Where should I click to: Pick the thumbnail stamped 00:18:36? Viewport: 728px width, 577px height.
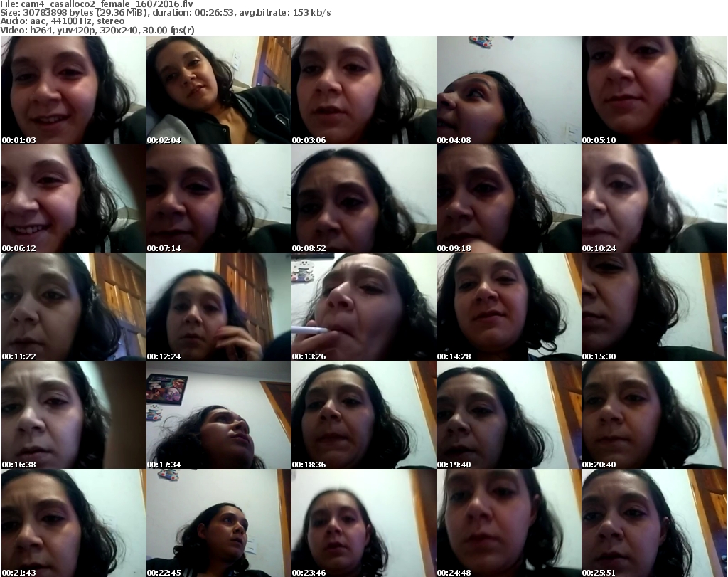[363, 415]
